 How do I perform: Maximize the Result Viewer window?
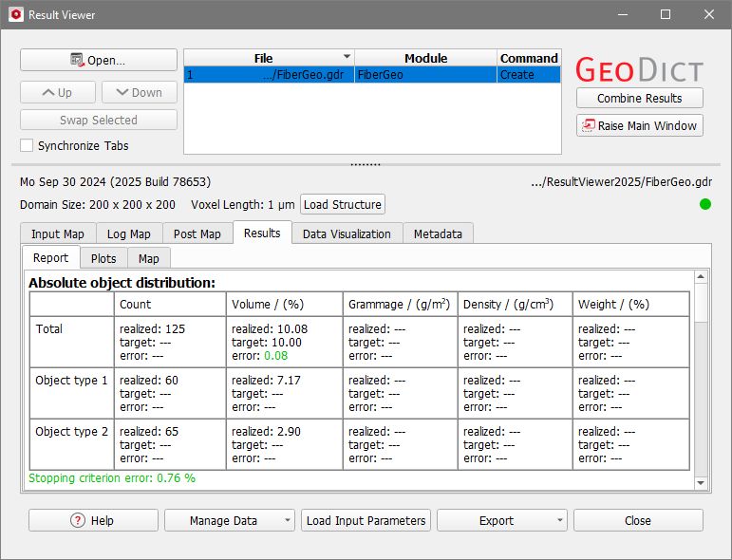click(x=666, y=14)
